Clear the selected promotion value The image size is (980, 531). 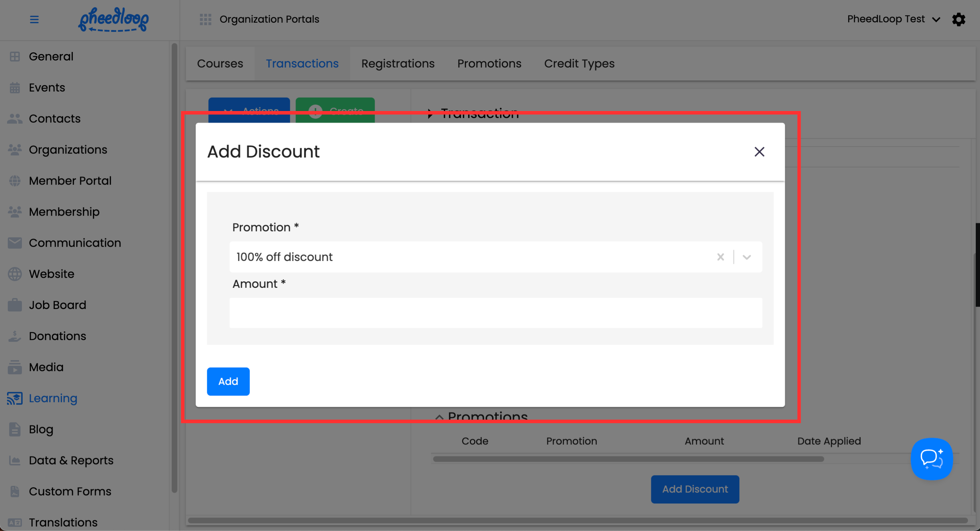coord(720,257)
